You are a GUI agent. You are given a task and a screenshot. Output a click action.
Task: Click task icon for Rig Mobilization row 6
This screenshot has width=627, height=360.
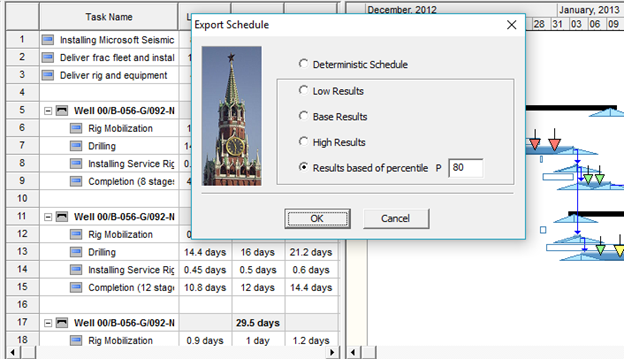(76, 128)
